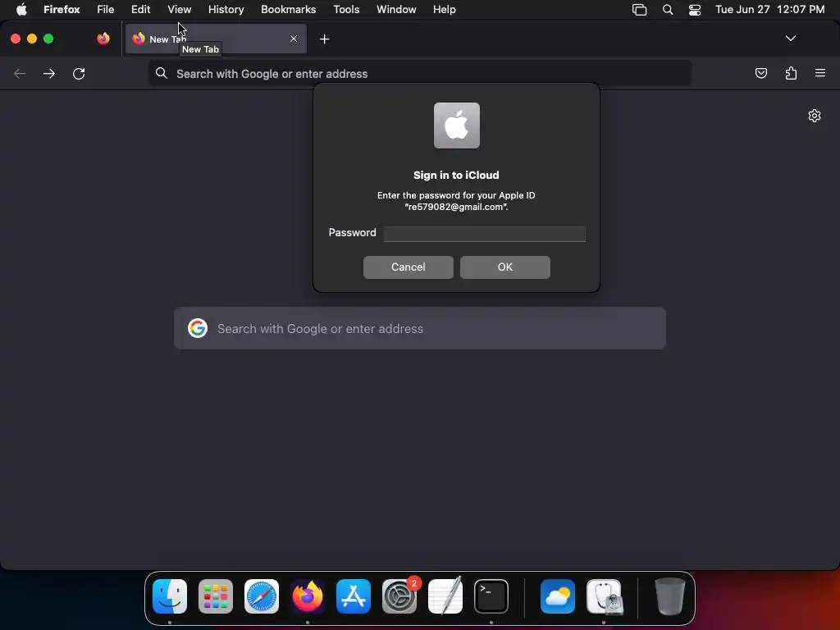Open Launchpad from the Dock
Viewport: 840px width, 630px height.
[x=216, y=596]
